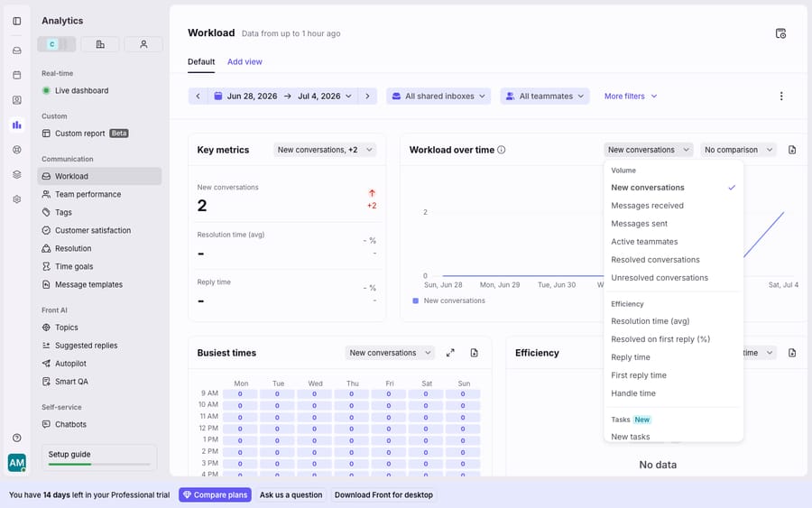
Task: Open Live dashboard
Action: [x=99, y=90]
